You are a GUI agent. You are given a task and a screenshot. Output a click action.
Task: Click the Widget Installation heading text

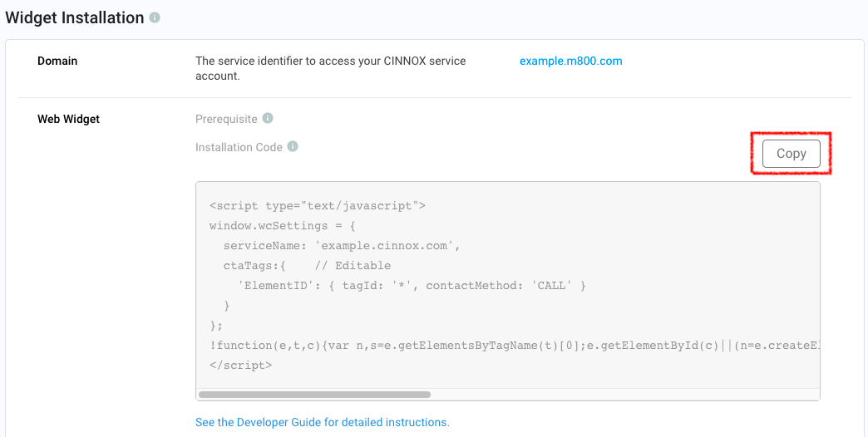[75, 17]
